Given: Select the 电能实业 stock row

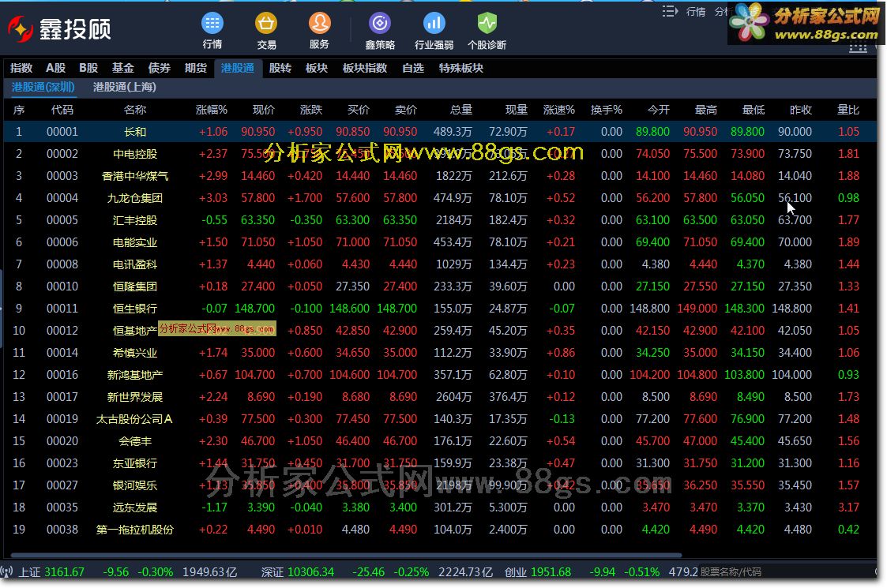Looking at the screenshot, I should pos(440,242).
